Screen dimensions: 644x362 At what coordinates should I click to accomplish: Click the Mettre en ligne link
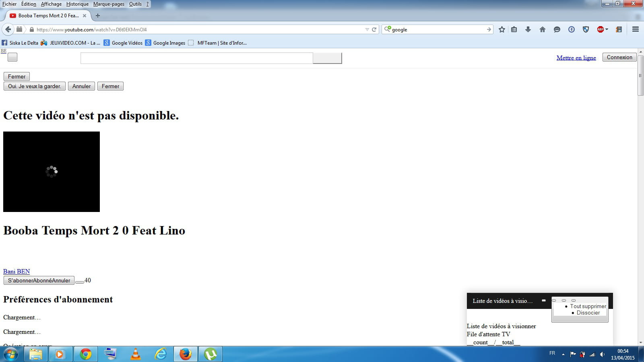point(576,58)
